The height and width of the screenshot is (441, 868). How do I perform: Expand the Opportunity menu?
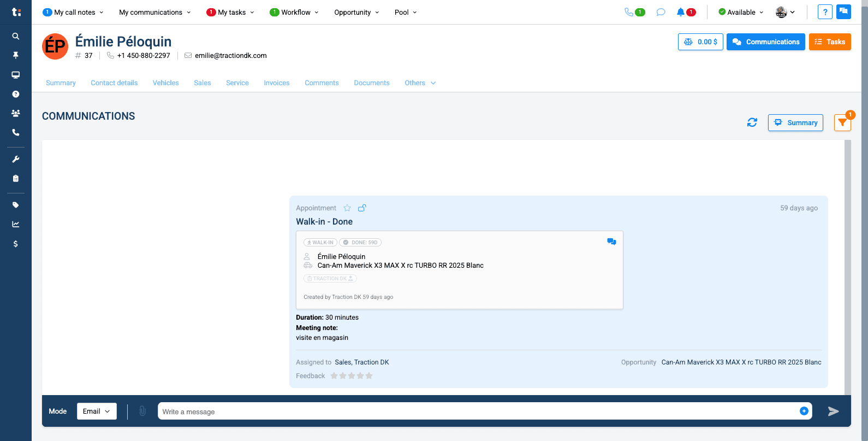tap(356, 12)
